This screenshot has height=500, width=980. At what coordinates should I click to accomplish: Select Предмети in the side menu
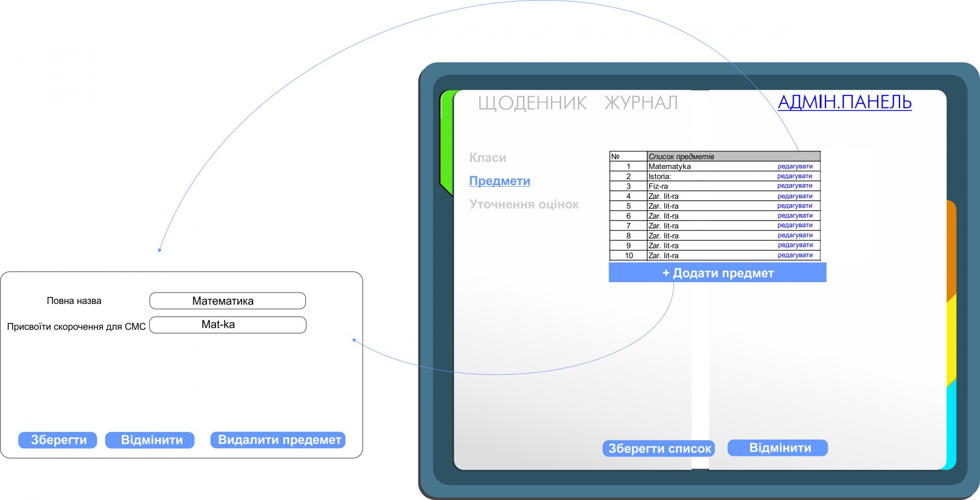499,181
